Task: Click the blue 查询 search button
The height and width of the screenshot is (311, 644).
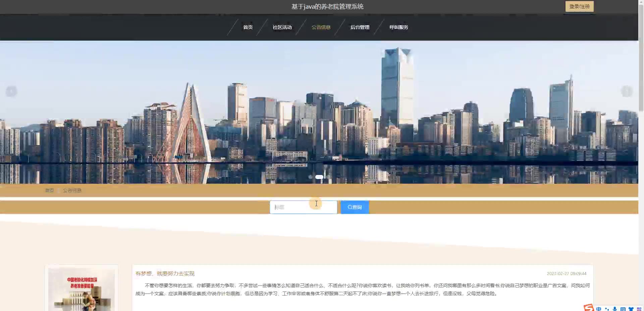Action: tap(355, 207)
